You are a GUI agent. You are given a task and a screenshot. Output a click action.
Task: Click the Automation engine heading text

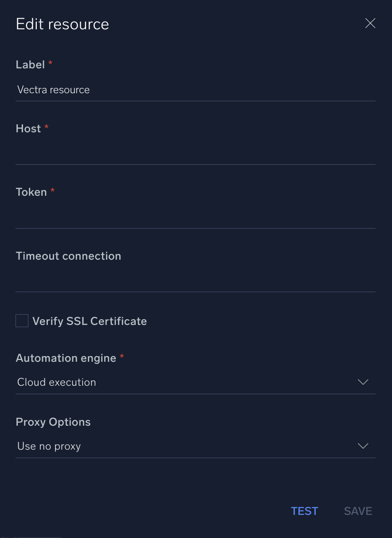click(x=66, y=358)
